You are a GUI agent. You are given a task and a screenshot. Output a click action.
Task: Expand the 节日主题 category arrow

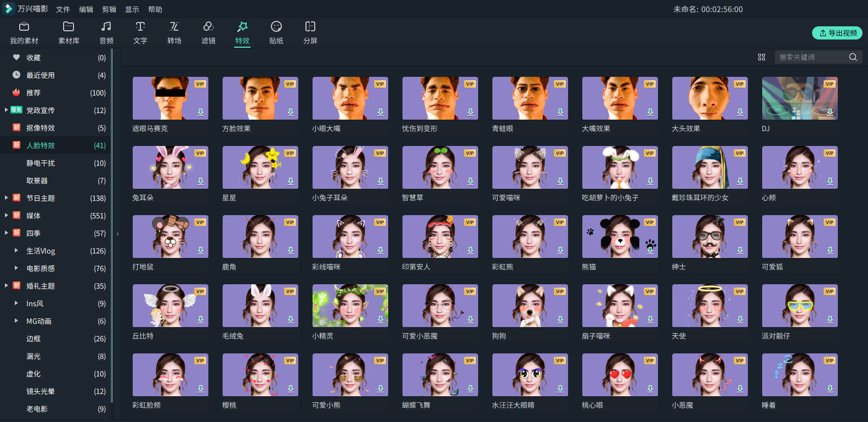point(6,198)
